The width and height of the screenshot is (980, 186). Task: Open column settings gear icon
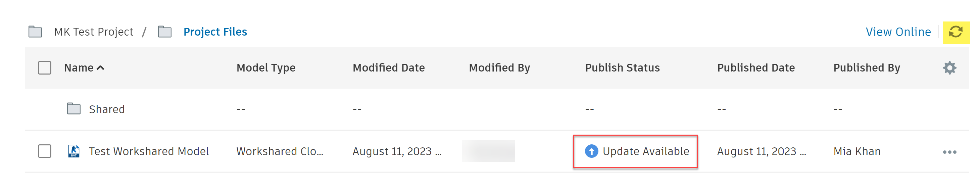coord(949,68)
